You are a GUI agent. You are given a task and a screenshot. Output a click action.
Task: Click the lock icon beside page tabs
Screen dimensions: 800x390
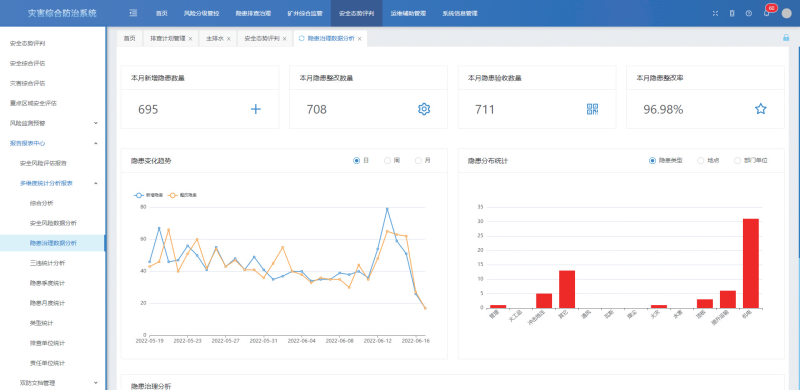tap(786, 38)
